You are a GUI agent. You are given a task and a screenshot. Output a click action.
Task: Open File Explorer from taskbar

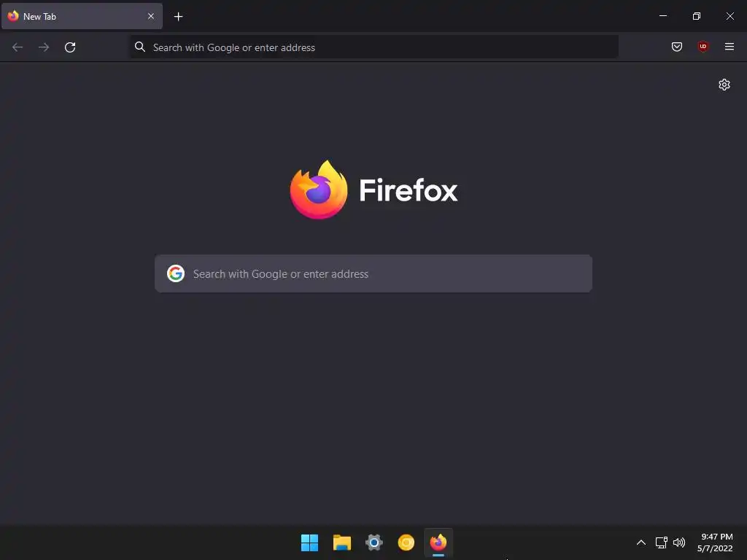pyautogui.click(x=342, y=542)
